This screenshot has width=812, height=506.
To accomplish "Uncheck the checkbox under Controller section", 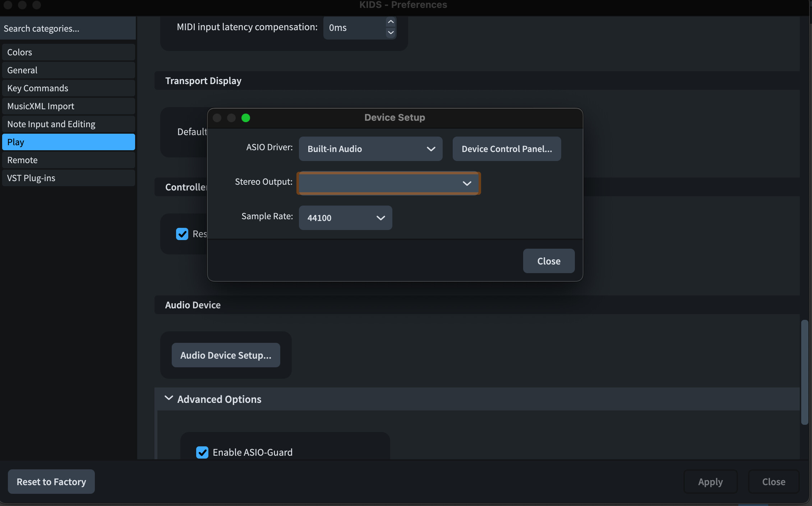I will point(182,234).
